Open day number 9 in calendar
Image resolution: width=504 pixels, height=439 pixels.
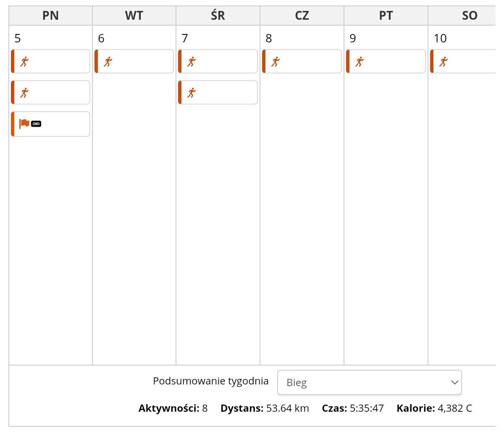coord(353,39)
